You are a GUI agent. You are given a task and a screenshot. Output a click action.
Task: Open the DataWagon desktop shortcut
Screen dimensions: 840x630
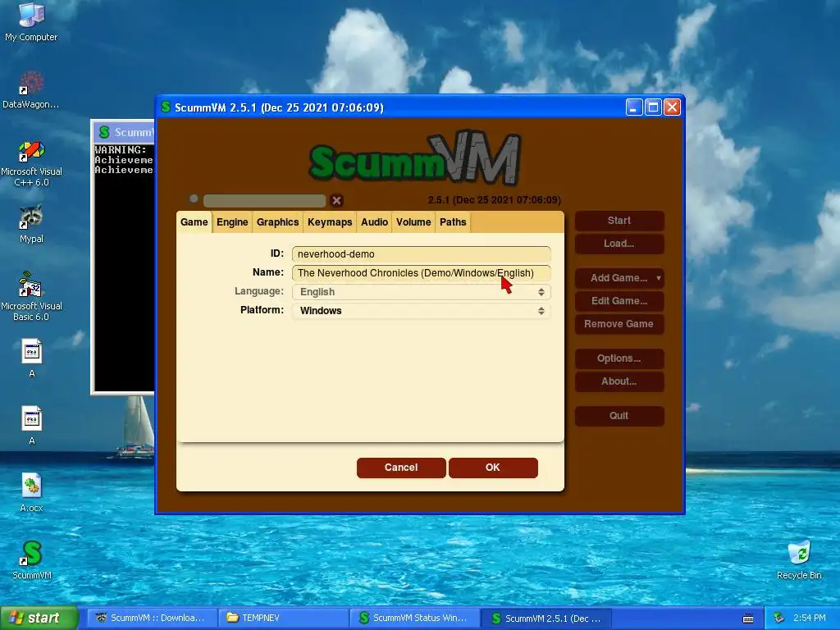(x=31, y=89)
